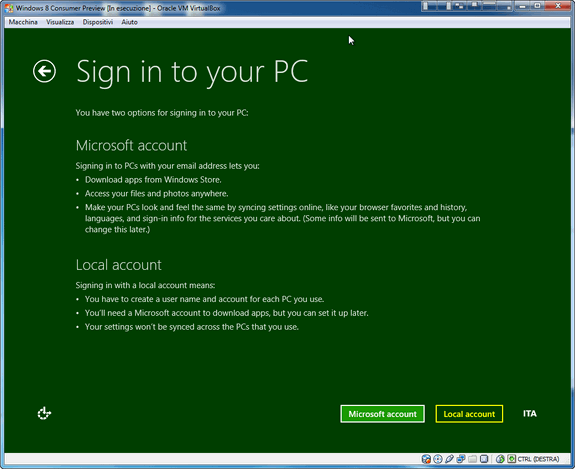Open the Aiuto menu
The width and height of the screenshot is (575, 469).
pyautogui.click(x=129, y=22)
